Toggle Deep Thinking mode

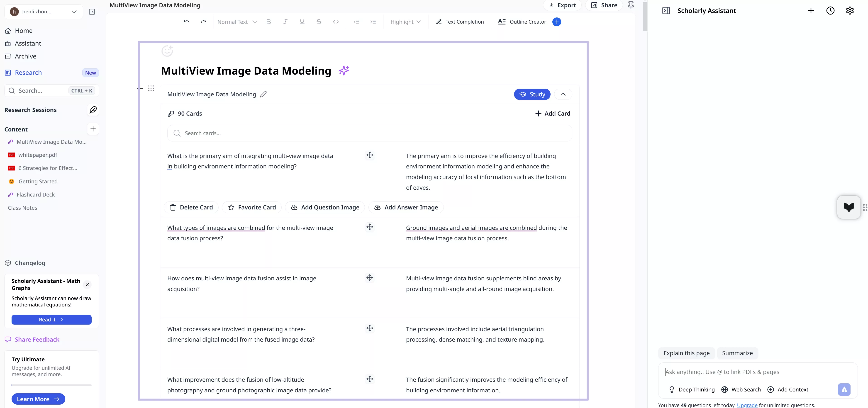(692, 389)
